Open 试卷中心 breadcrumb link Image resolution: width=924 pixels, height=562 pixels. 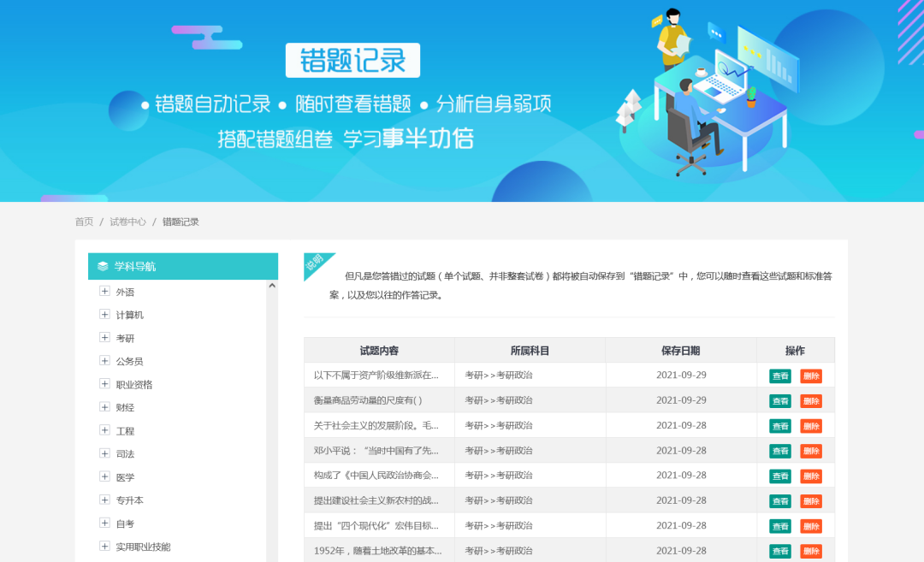(127, 222)
